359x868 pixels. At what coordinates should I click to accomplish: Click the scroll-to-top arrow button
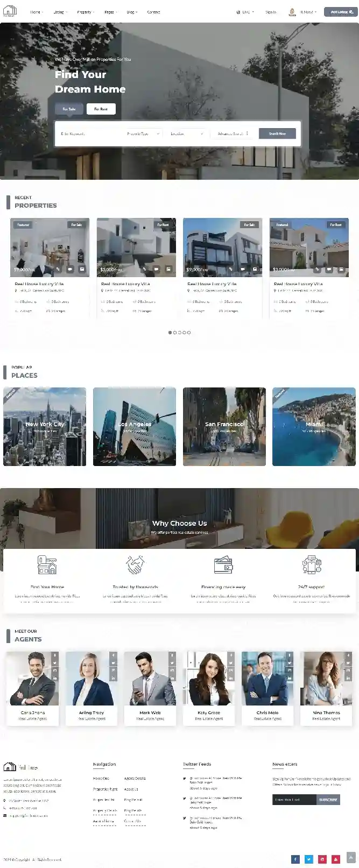(x=351, y=857)
